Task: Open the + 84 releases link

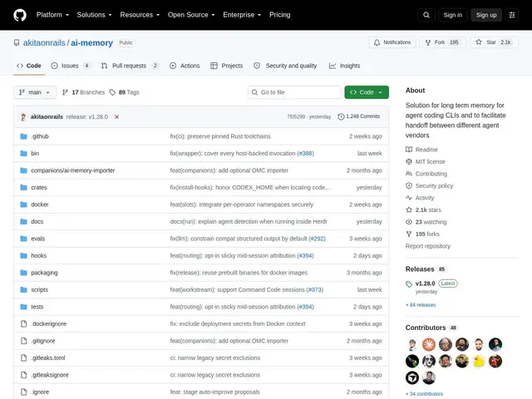Action: tap(421, 305)
